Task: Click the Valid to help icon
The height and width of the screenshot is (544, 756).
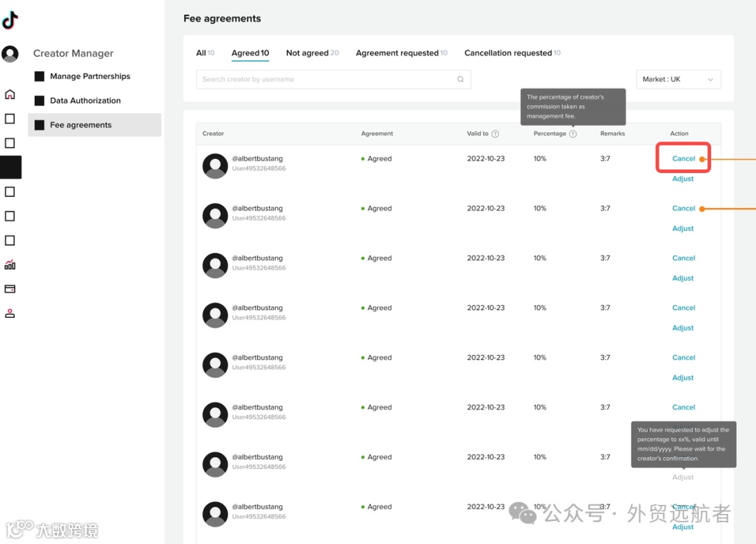Action: [495, 134]
